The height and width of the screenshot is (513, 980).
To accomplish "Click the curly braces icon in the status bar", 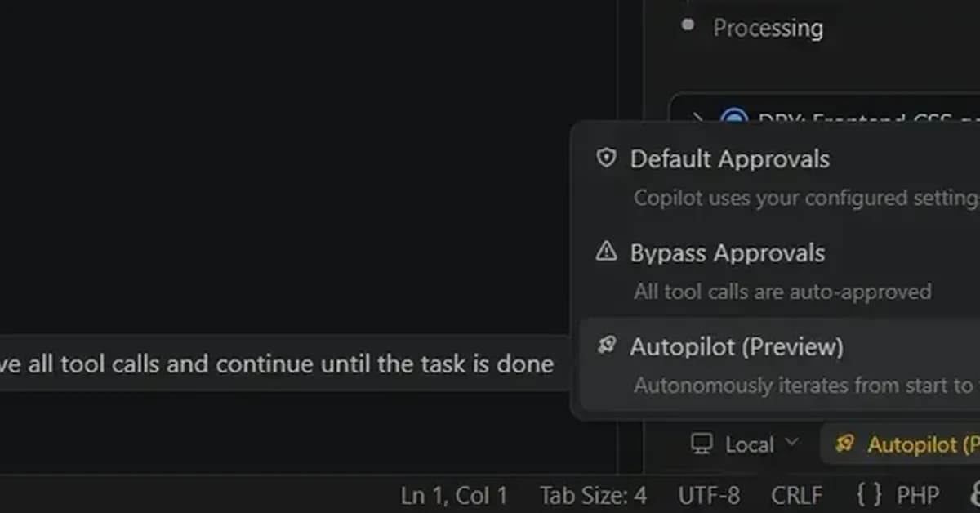I will pos(868,494).
